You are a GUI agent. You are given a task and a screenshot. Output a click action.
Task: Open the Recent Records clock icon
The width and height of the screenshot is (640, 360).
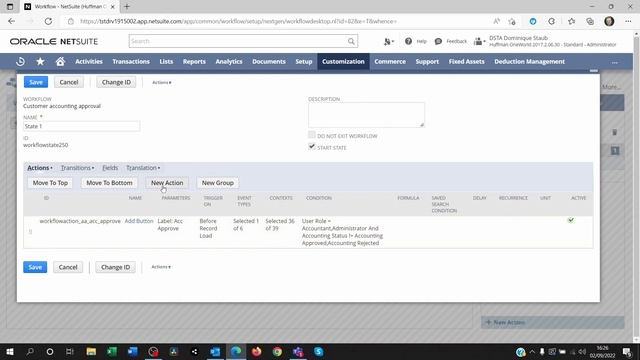tap(20, 62)
